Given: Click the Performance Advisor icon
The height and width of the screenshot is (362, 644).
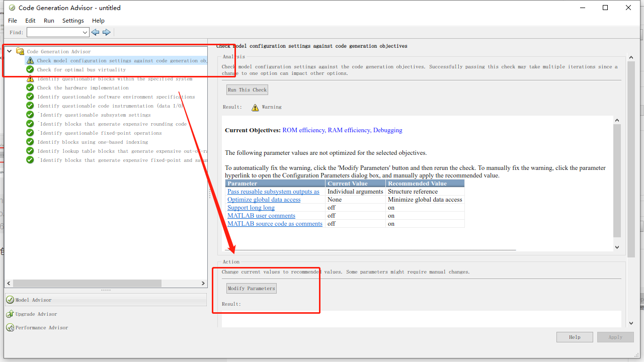Looking at the screenshot, I should [10, 327].
